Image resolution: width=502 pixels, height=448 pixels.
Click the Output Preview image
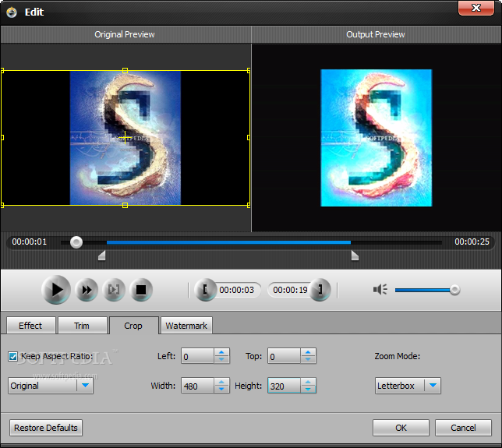coord(376,138)
